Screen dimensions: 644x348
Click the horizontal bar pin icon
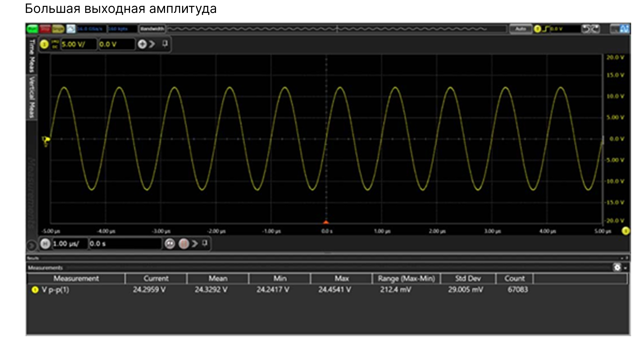pyautogui.click(x=205, y=243)
